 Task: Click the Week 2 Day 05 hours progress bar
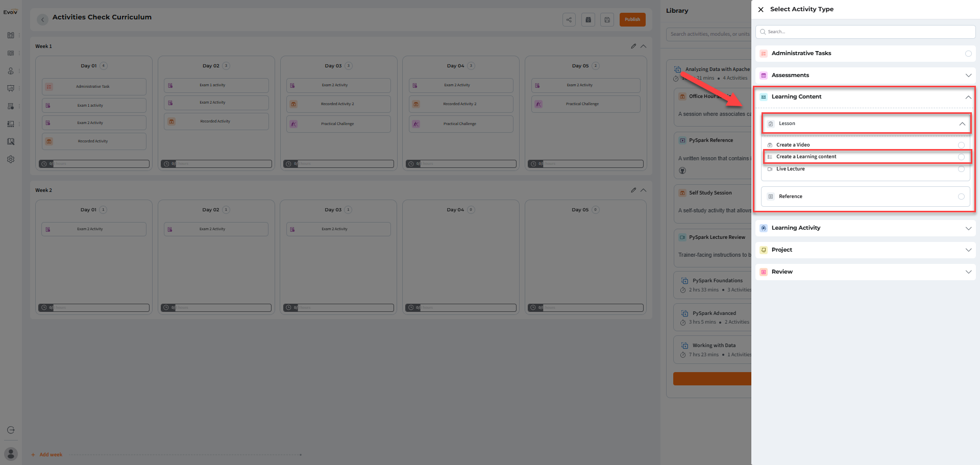pos(585,308)
